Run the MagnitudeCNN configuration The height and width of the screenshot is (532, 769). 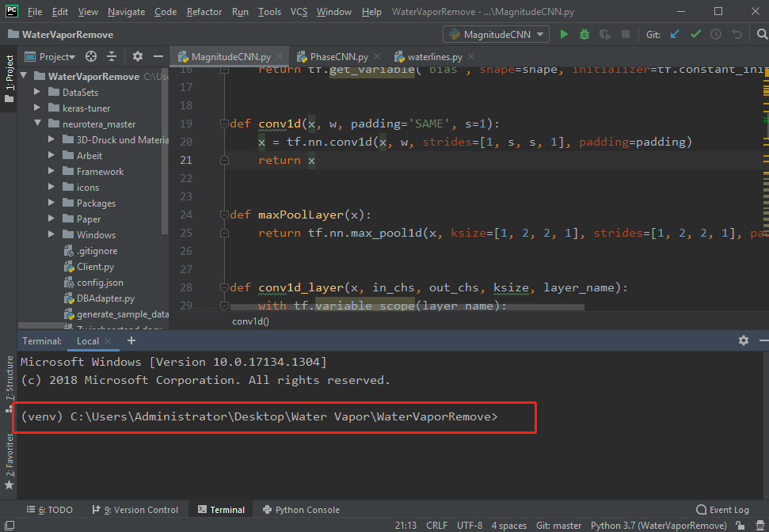pos(563,34)
